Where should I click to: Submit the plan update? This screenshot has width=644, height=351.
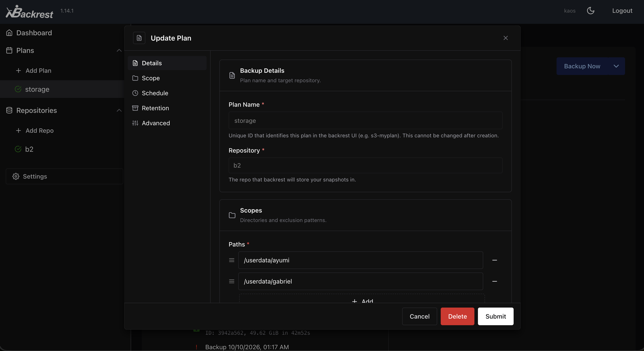[x=496, y=316]
